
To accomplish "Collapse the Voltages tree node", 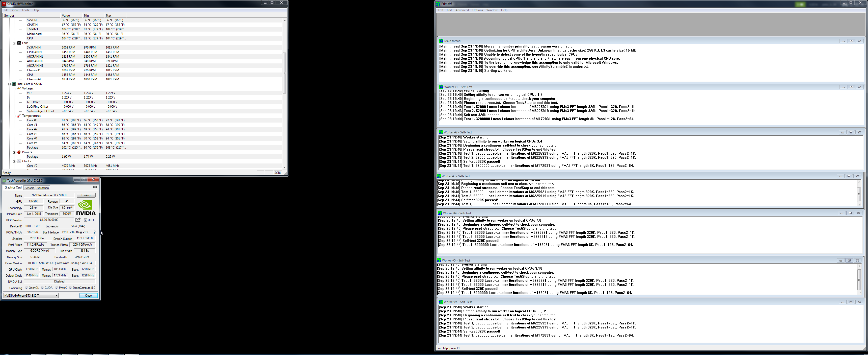I will pos(14,89).
